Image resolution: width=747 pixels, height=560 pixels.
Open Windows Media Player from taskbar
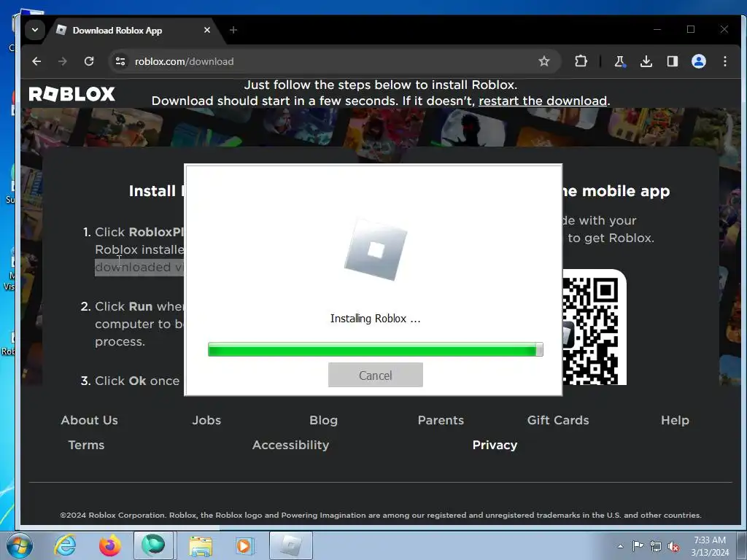[244, 545]
